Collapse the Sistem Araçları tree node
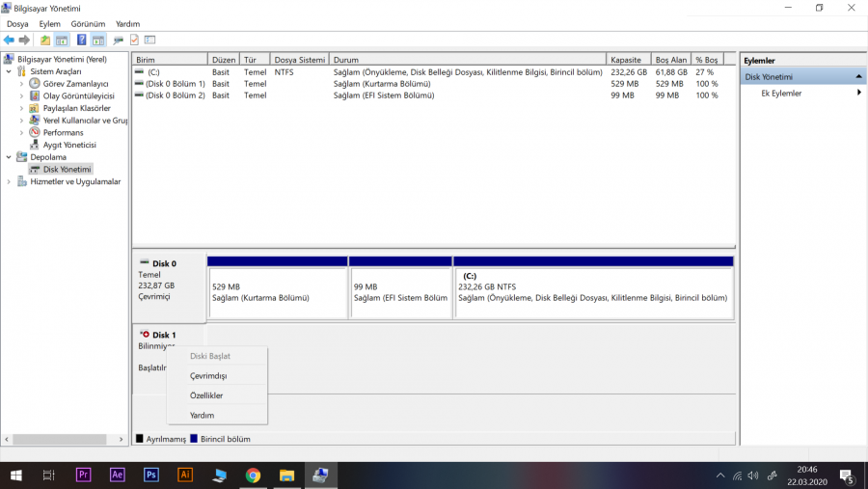Image resolution: width=868 pixels, height=489 pixels. pos(9,71)
